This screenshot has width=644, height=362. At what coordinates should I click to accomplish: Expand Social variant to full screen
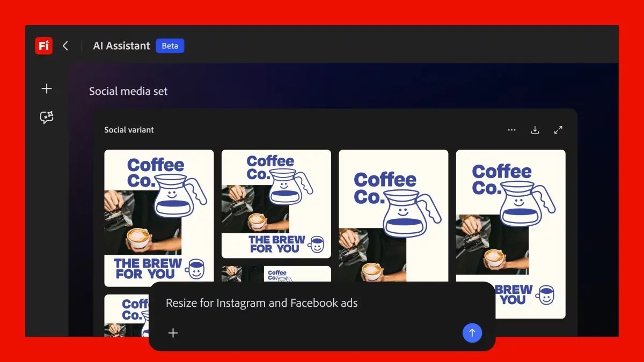(558, 130)
